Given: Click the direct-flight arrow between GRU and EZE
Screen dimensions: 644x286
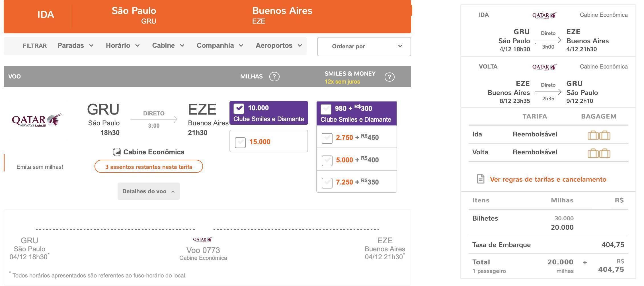Looking at the screenshot, I should point(154,119).
